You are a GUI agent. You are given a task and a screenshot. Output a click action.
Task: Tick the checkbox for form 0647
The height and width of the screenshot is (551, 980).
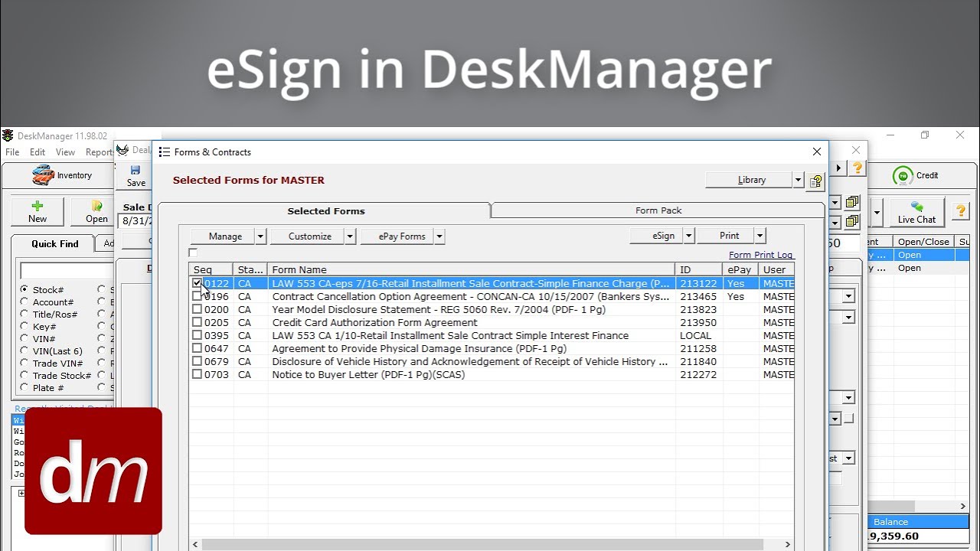pyautogui.click(x=197, y=348)
